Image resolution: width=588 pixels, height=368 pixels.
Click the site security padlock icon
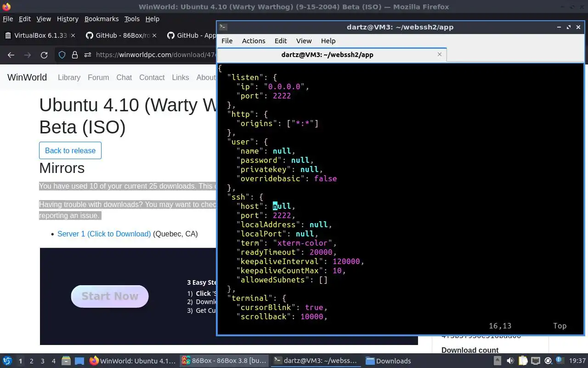point(75,55)
